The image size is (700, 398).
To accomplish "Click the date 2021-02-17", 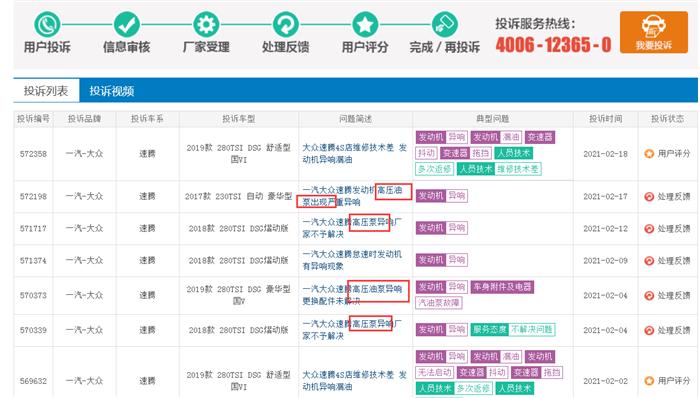I will coord(605,196).
